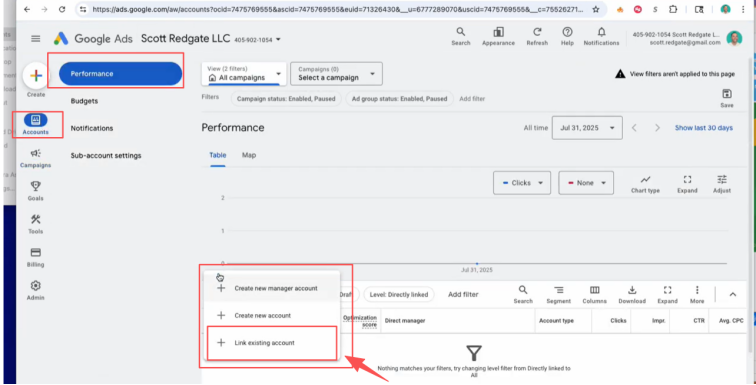
Task: Open the Segment options
Action: (558, 294)
